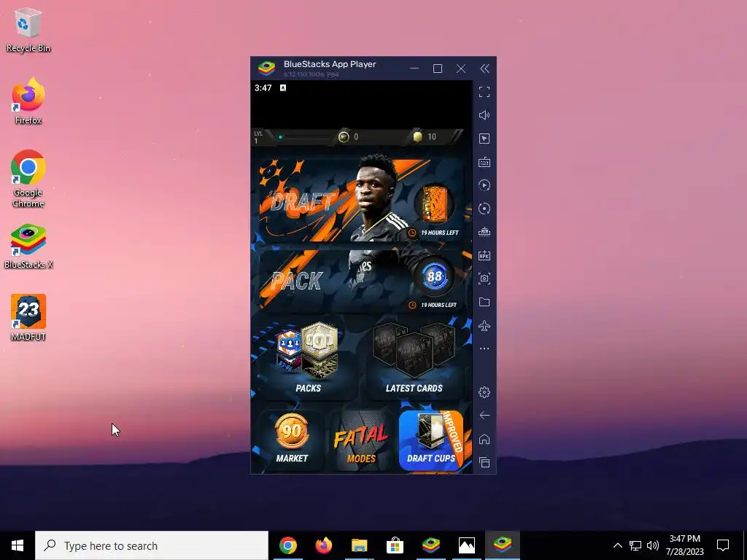Open BlueStacks media folder
This screenshot has width=747, height=560.
point(484,302)
